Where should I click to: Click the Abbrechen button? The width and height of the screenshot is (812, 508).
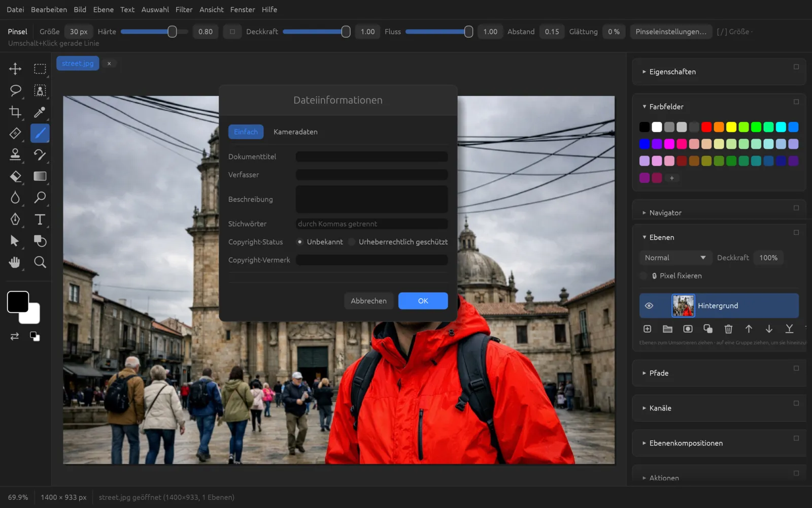pos(368,301)
